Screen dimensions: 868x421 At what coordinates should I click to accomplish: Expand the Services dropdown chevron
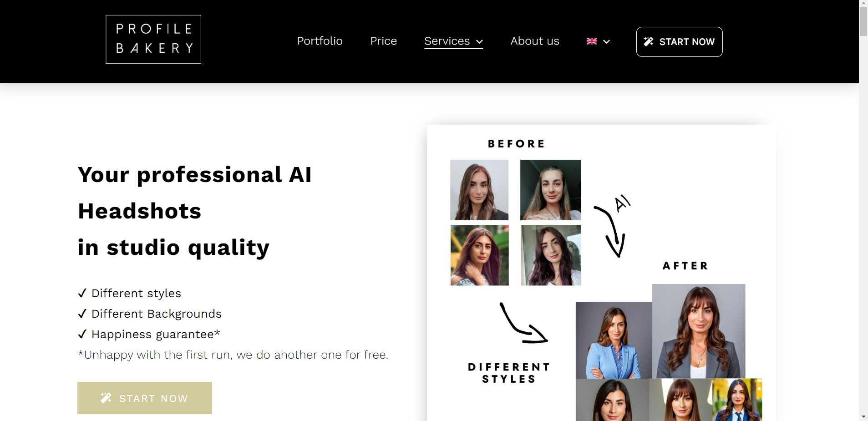pyautogui.click(x=479, y=41)
